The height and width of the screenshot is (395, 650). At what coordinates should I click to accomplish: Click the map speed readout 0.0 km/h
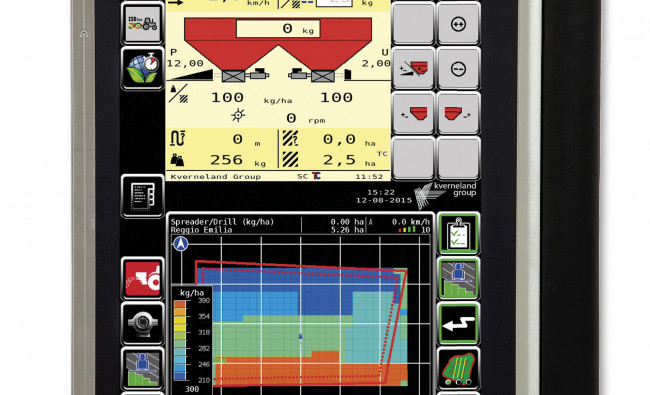tap(410, 222)
